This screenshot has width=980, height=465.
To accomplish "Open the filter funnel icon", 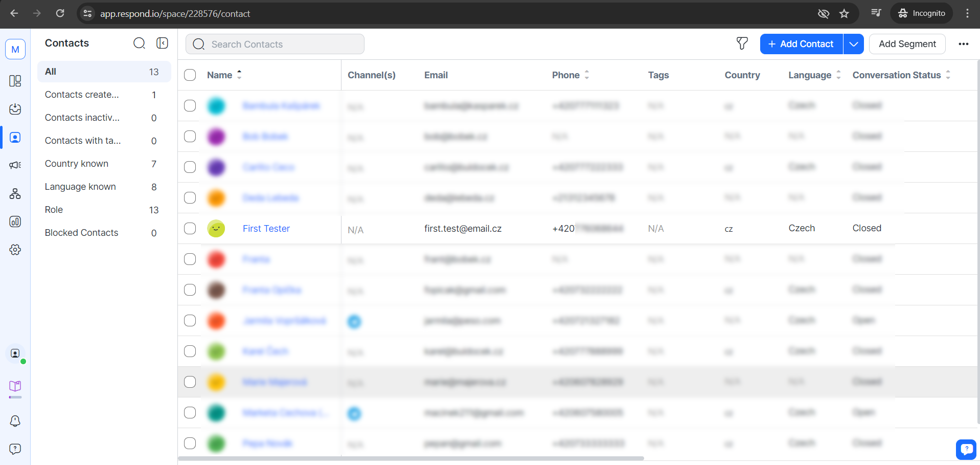I will point(742,44).
